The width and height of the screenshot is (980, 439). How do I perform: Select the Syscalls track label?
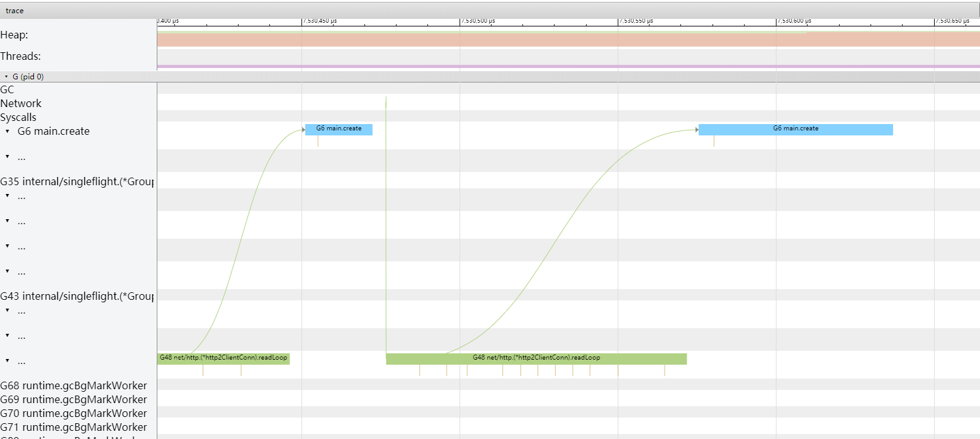18,117
